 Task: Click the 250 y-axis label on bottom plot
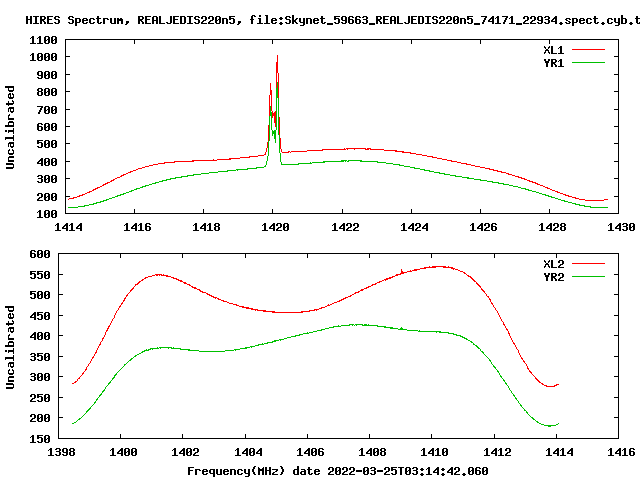[40, 398]
